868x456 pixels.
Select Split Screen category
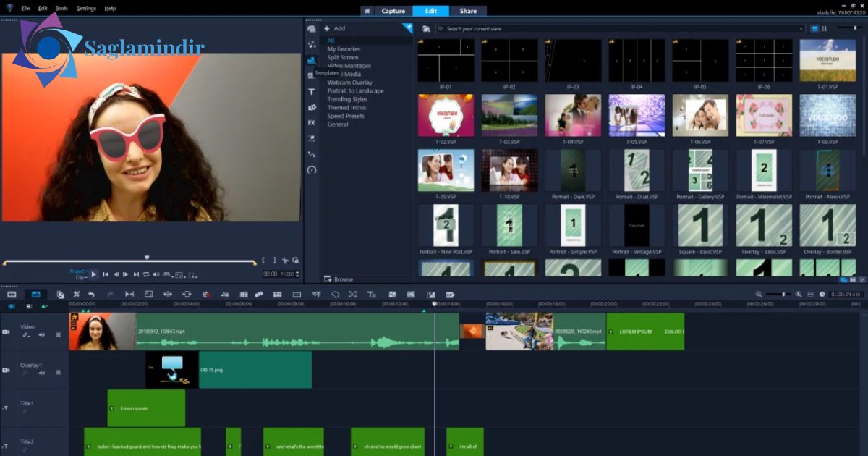[343, 57]
